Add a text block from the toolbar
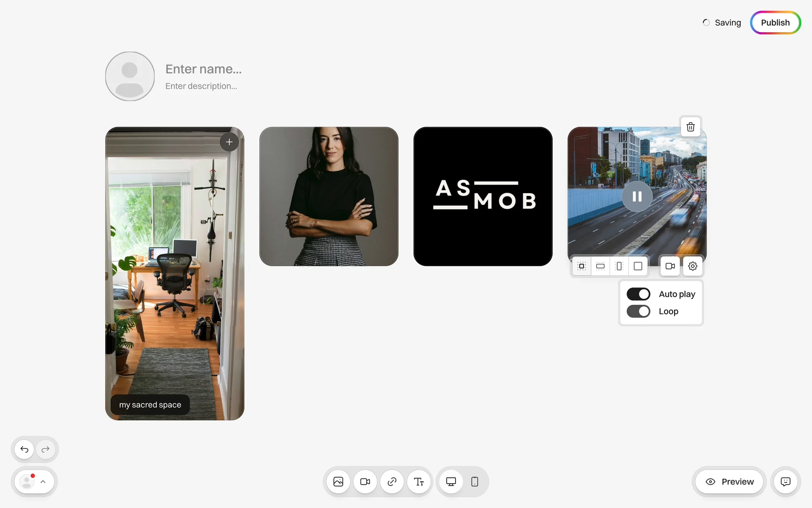This screenshot has height=508, width=812. 419,482
